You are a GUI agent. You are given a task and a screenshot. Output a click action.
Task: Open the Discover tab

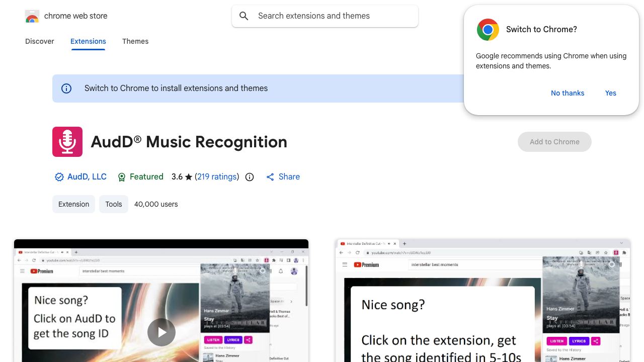[x=40, y=41]
